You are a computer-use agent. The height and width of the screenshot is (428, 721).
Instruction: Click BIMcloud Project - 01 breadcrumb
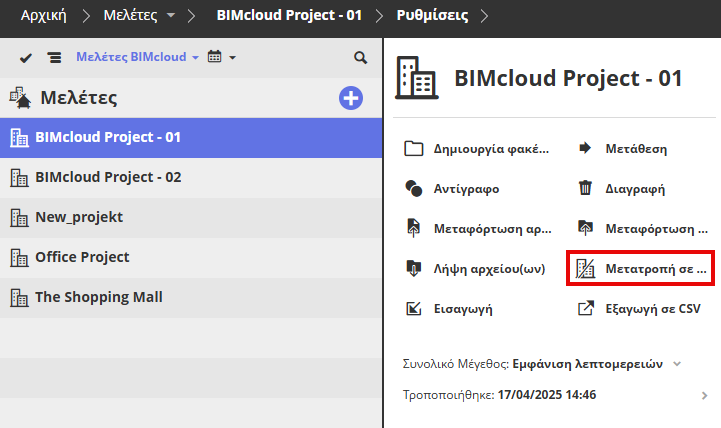289,15
